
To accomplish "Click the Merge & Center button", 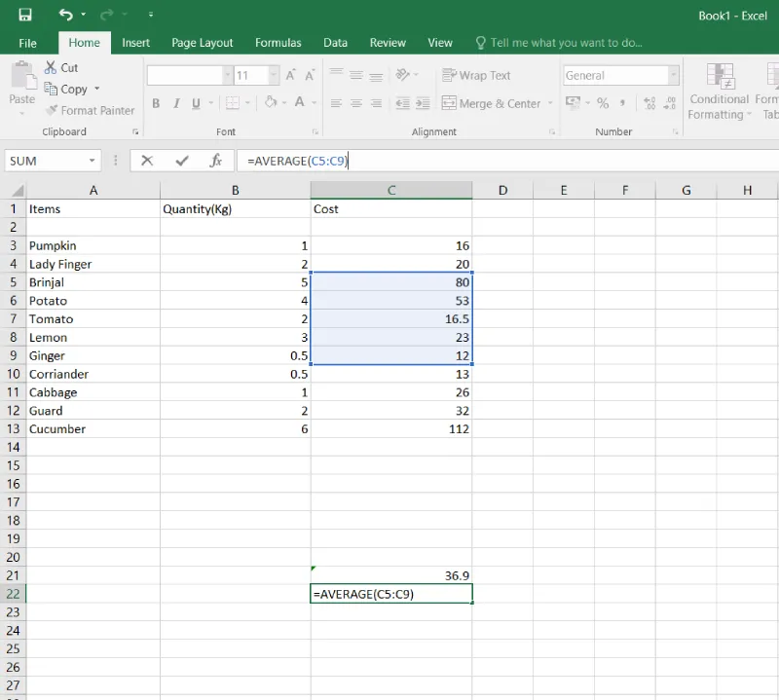I will [x=491, y=103].
